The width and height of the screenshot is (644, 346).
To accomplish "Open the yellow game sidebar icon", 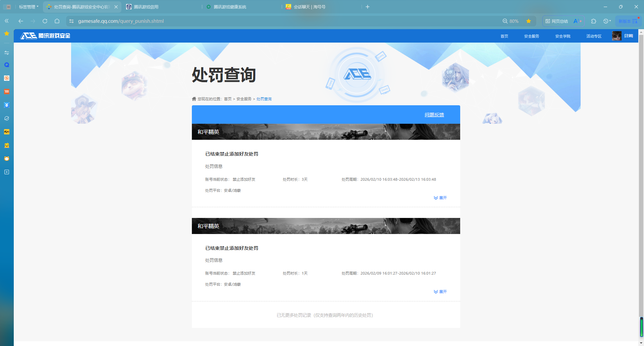I will 7,132.
